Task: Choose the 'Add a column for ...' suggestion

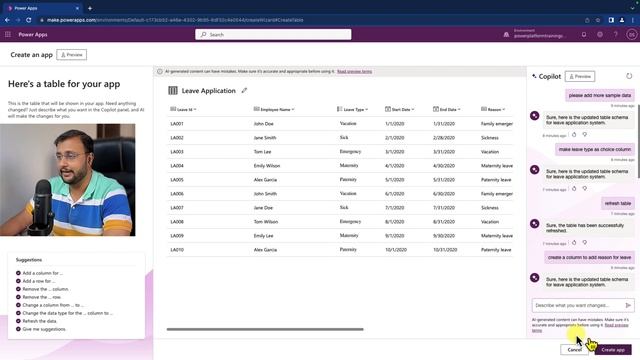Action: point(42,273)
